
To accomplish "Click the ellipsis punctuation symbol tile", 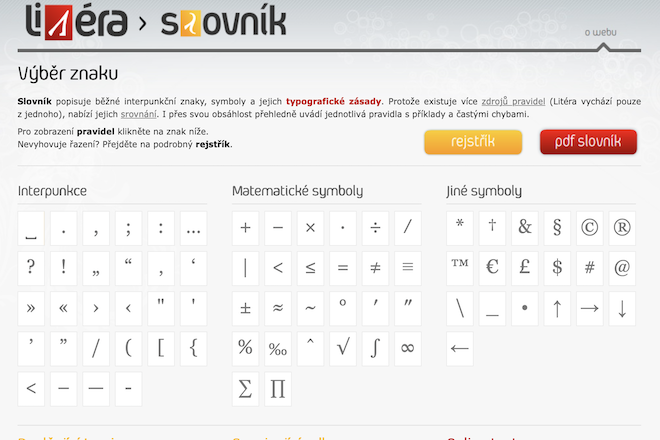I will click(x=193, y=228).
